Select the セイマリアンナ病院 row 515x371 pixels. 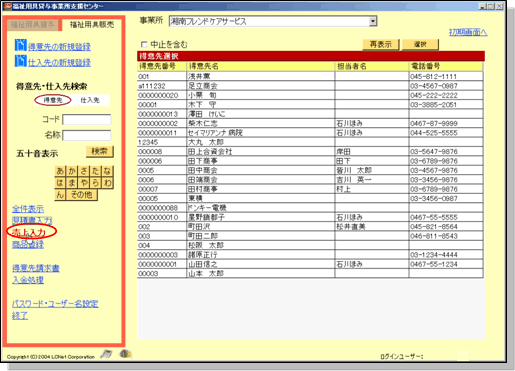[x=310, y=133]
